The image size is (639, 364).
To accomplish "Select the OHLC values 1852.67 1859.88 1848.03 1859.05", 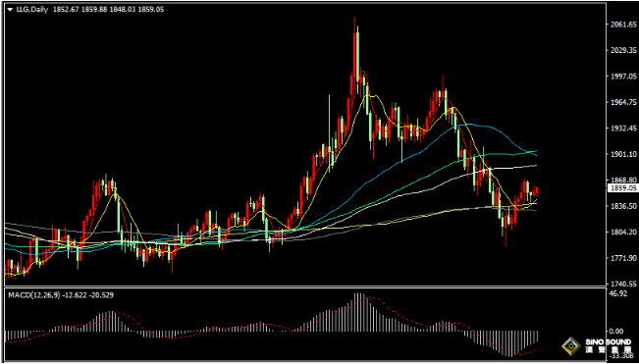I will tap(108, 10).
